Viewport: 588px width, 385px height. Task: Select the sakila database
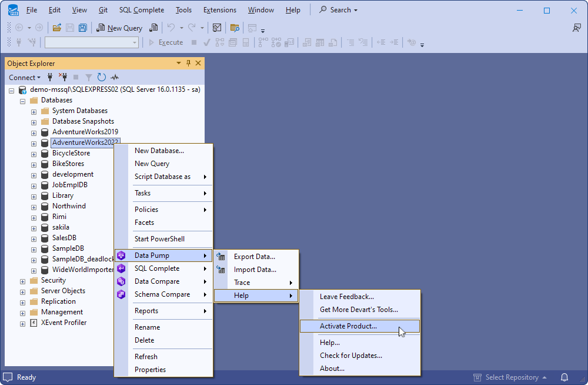pos(61,227)
